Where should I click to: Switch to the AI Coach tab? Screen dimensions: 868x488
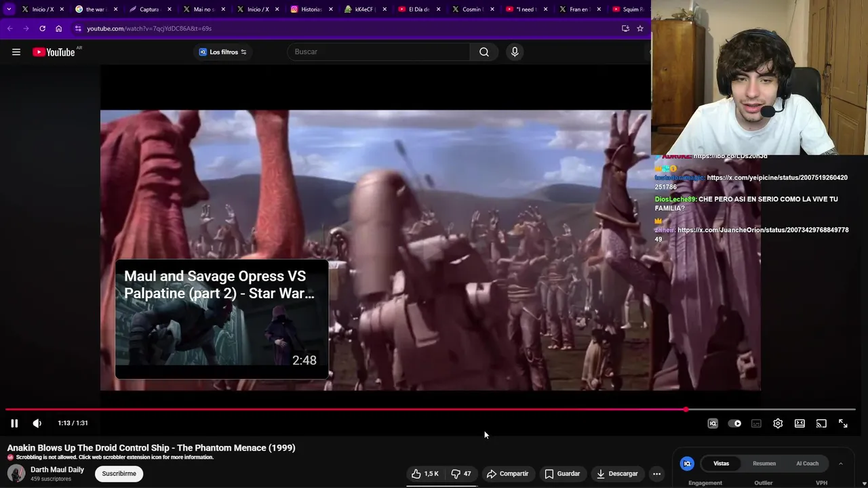tap(807, 464)
